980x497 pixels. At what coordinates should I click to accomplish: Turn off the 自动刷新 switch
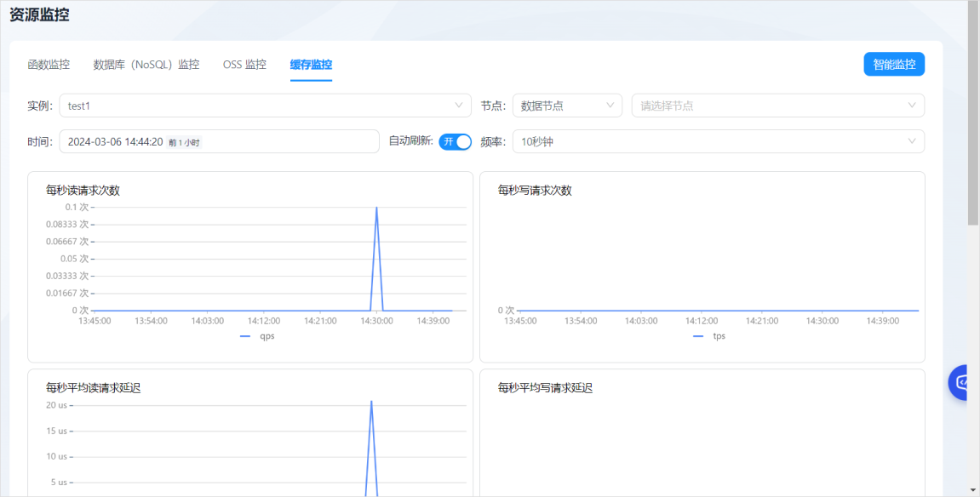pos(455,142)
